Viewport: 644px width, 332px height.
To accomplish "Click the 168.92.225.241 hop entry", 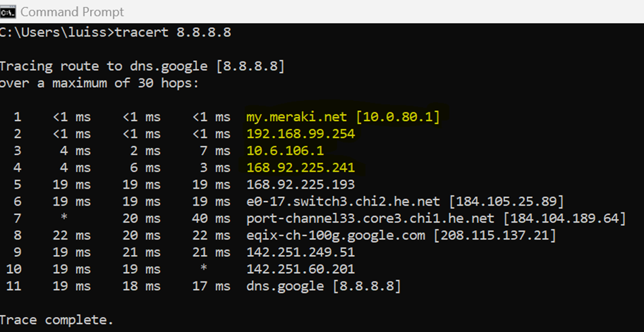I will tap(301, 168).
